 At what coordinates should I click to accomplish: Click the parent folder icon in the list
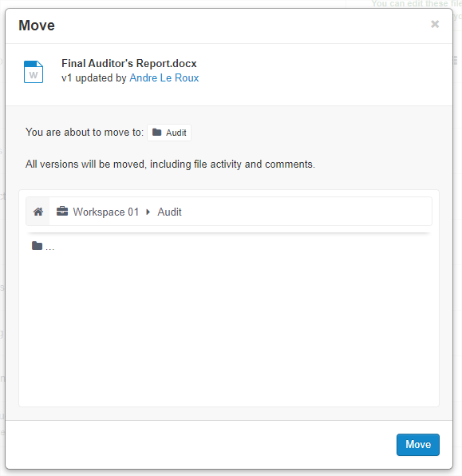tap(37, 246)
